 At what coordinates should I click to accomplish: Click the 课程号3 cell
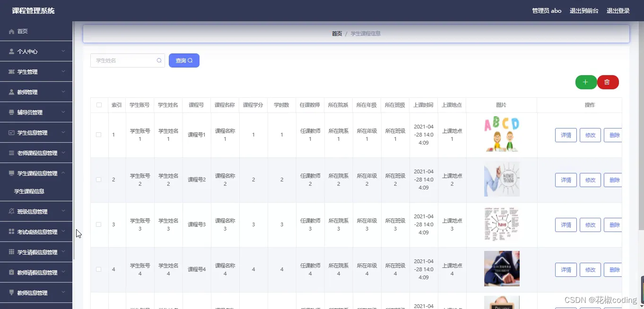(x=197, y=224)
